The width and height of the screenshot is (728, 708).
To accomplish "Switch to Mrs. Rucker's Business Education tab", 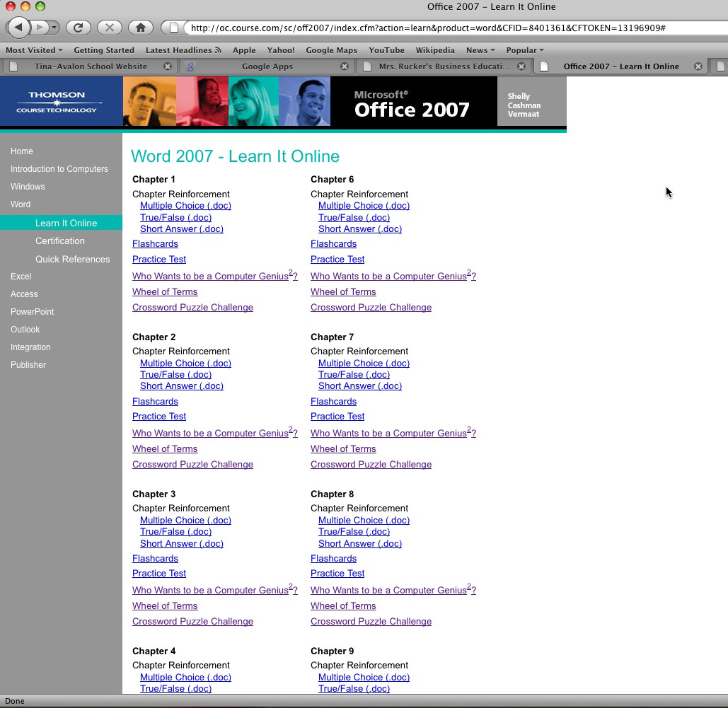I will click(444, 66).
